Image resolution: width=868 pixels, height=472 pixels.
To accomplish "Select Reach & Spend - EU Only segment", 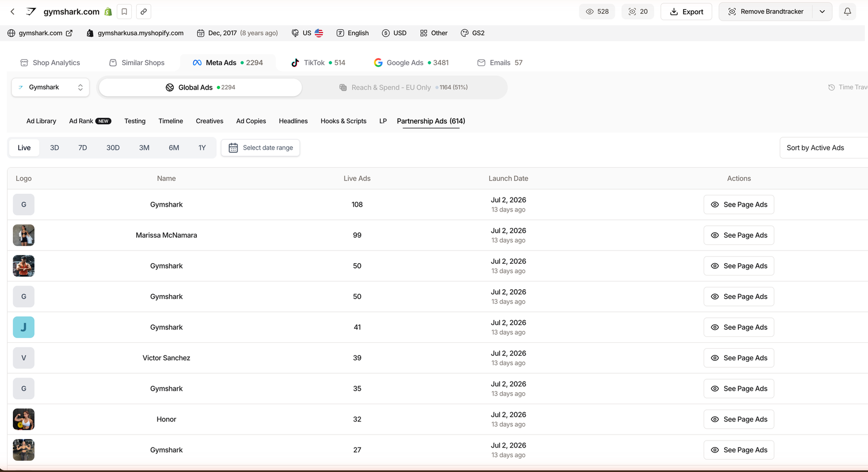I will click(x=404, y=87).
